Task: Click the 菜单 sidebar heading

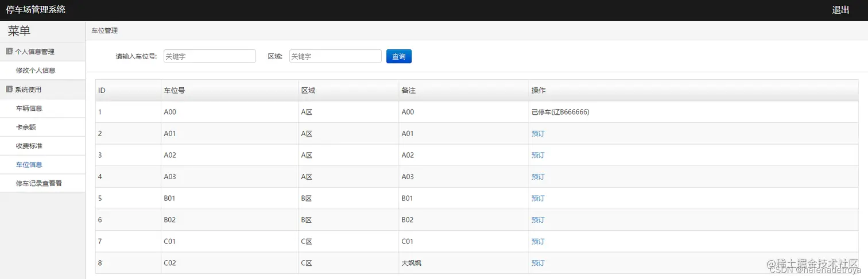Action: 19,32
